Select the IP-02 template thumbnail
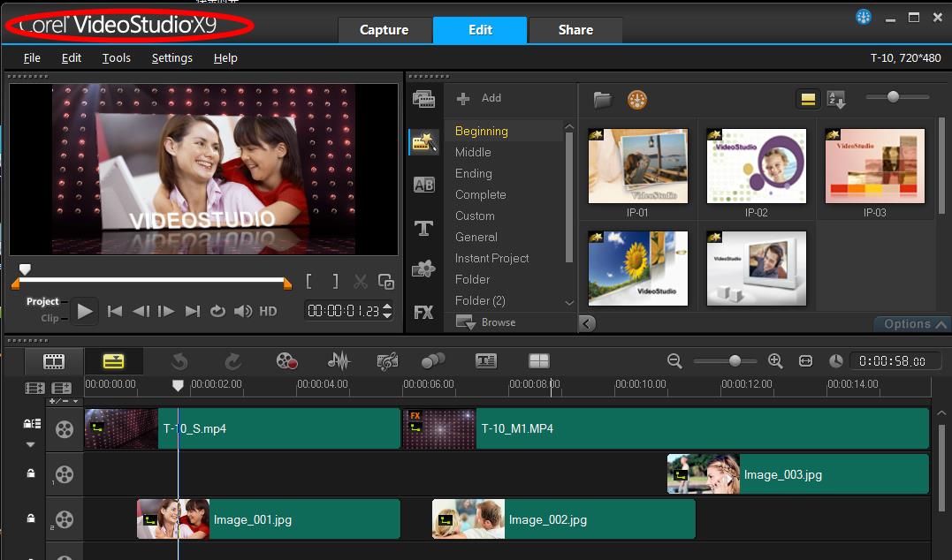 coord(757,166)
